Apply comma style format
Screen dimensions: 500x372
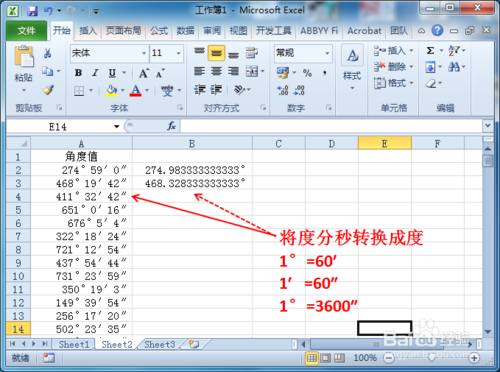point(324,73)
